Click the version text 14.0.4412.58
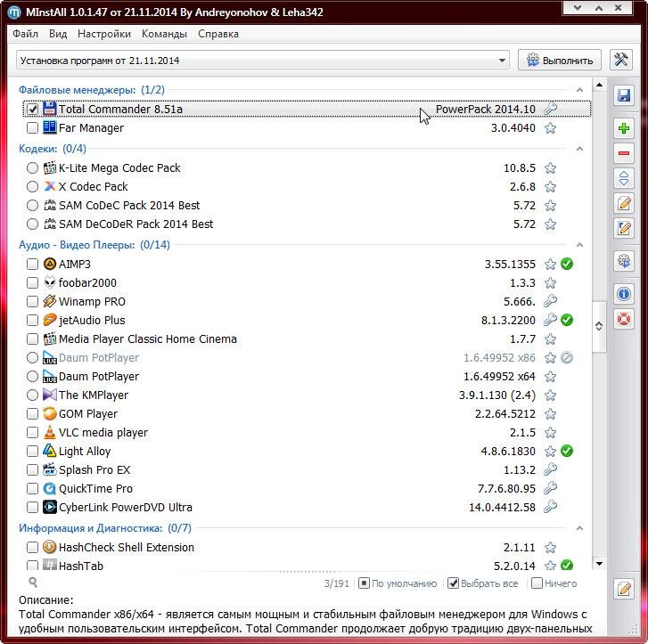The image size is (648, 644). [502, 507]
